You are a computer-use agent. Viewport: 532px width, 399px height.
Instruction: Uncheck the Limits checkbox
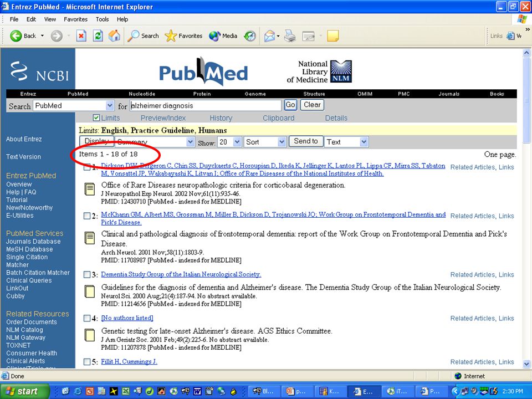tap(96, 117)
